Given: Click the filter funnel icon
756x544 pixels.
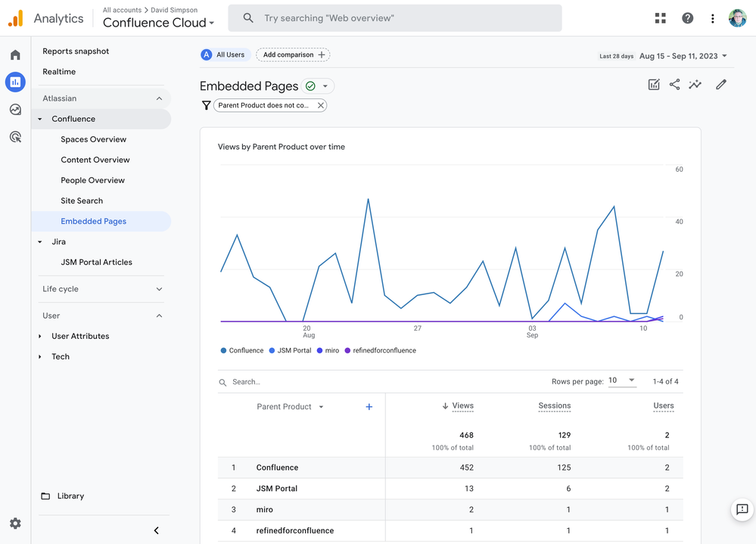Looking at the screenshot, I should (207, 105).
